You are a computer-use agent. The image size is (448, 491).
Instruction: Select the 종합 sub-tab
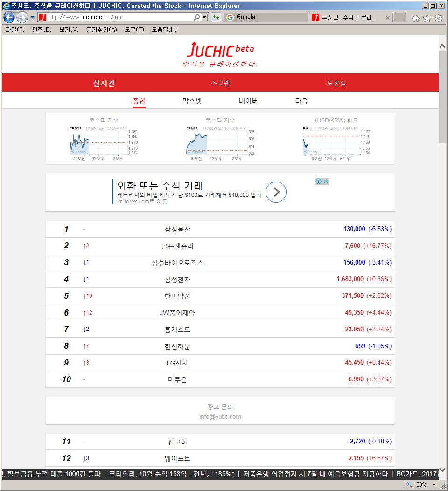(x=139, y=101)
